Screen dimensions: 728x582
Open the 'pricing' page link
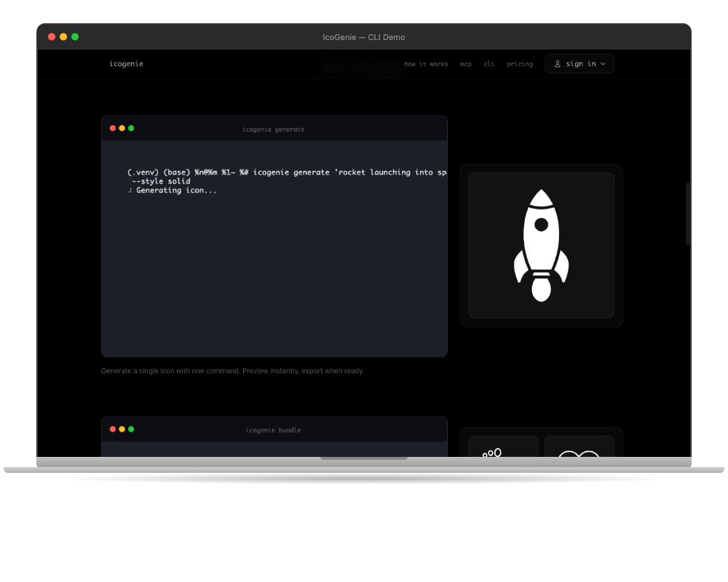pos(520,64)
